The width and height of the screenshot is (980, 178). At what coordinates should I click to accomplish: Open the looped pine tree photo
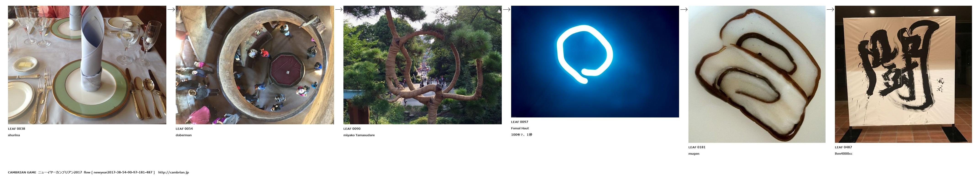coord(422,65)
